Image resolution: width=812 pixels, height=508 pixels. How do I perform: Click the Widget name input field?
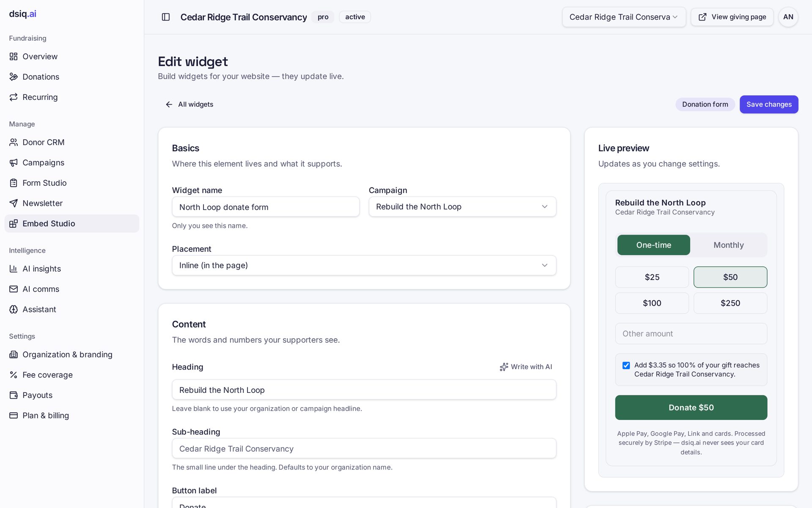pyautogui.click(x=266, y=207)
